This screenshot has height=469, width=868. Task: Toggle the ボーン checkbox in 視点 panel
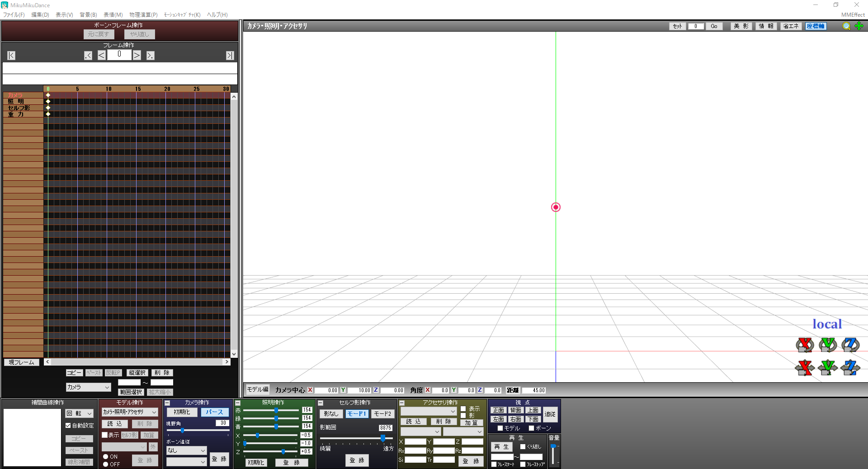(531, 428)
